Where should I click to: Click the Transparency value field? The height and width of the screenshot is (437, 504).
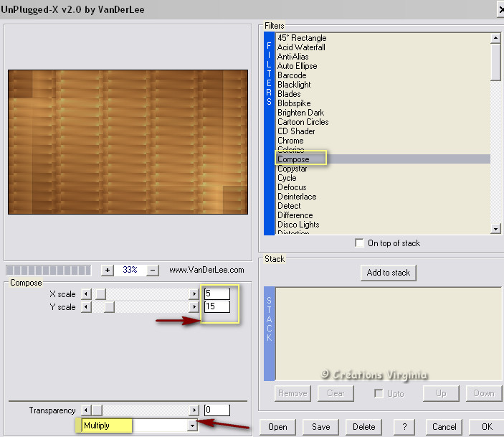tap(216, 410)
